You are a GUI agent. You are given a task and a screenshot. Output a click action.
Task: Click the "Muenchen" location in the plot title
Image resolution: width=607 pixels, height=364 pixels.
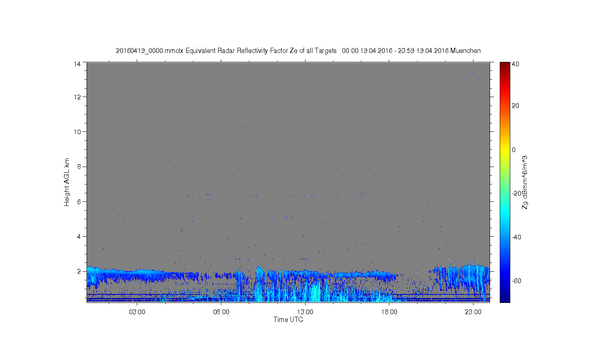465,51
